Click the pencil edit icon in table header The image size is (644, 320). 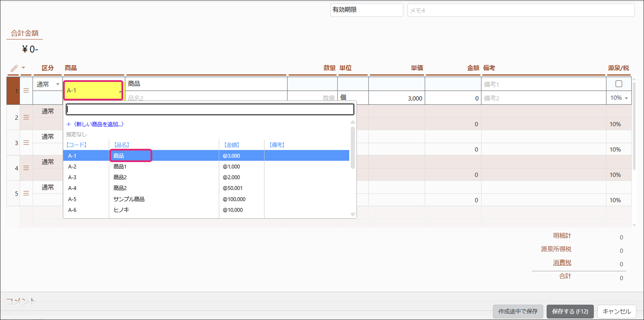(x=14, y=68)
